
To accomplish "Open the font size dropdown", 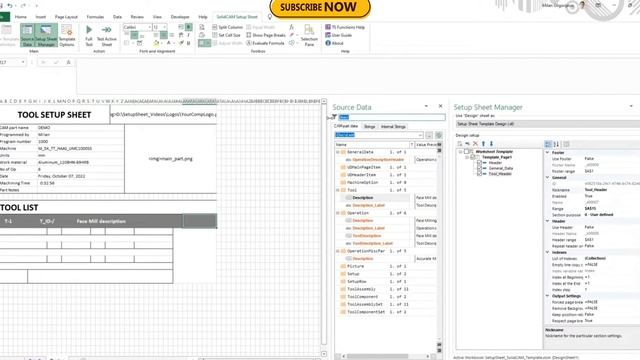I will click(x=164, y=27).
